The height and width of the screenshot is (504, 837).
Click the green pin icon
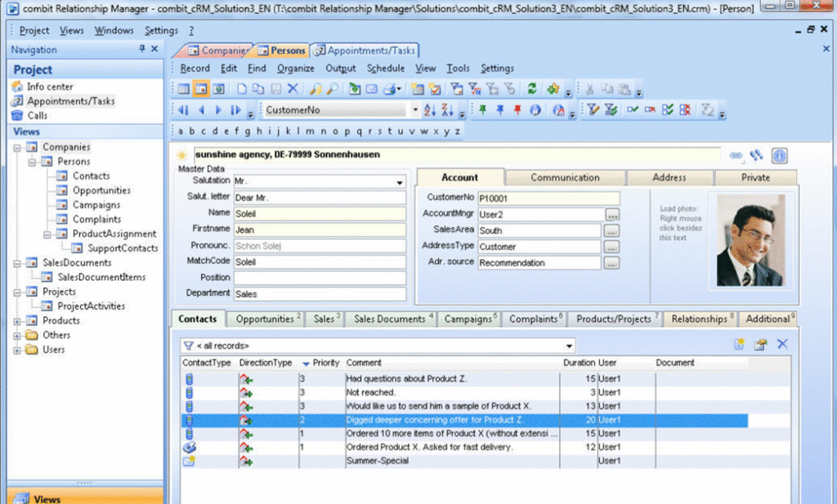coord(482,110)
